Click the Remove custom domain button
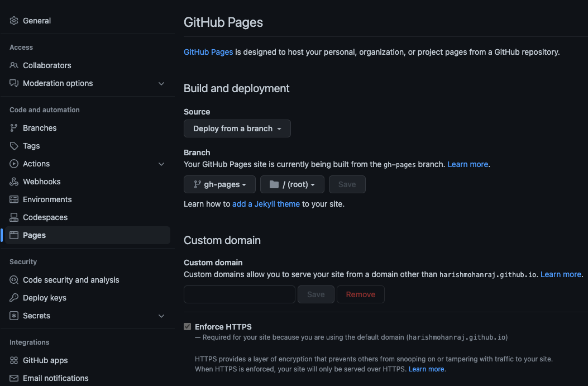Image resolution: width=588 pixels, height=386 pixels. coord(360,294)
